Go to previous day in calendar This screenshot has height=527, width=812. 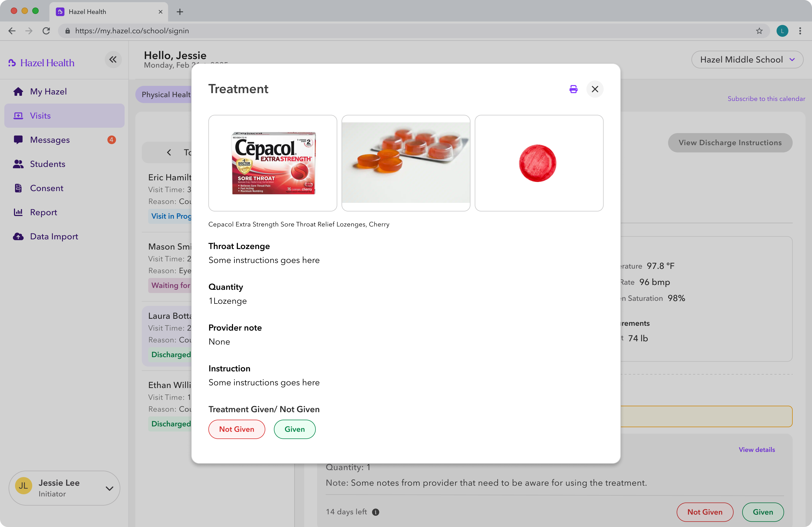coord(169,152)
